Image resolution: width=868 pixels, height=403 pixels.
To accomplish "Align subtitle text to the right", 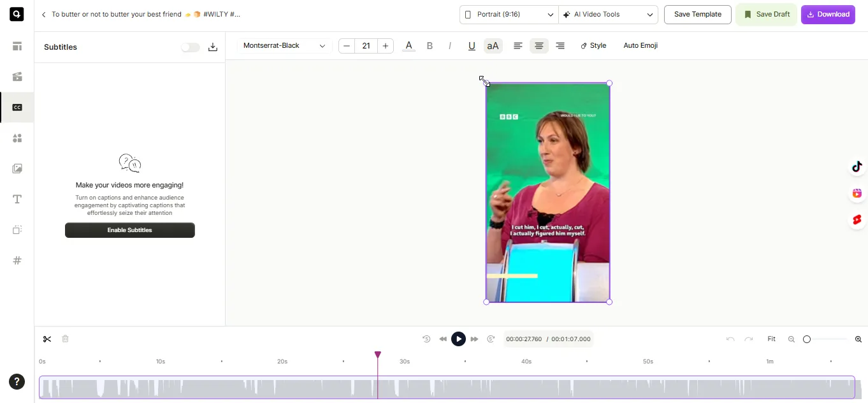I will coord(560,46).
